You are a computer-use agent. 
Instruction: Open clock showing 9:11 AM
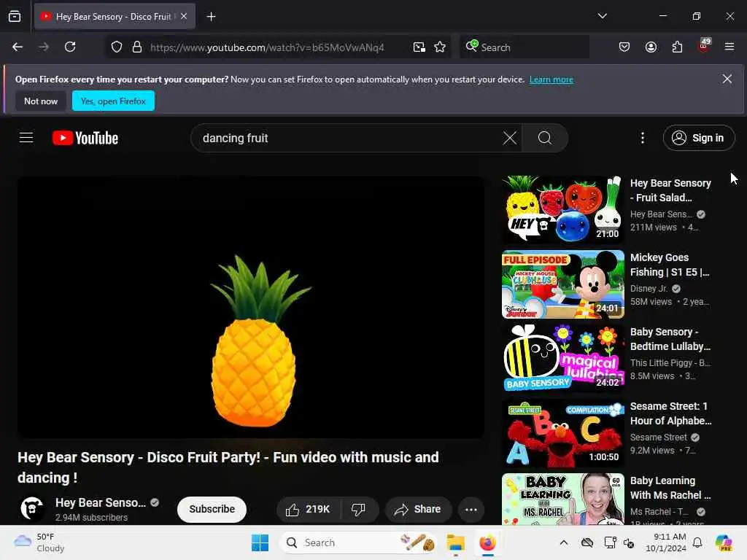(666, 542)
